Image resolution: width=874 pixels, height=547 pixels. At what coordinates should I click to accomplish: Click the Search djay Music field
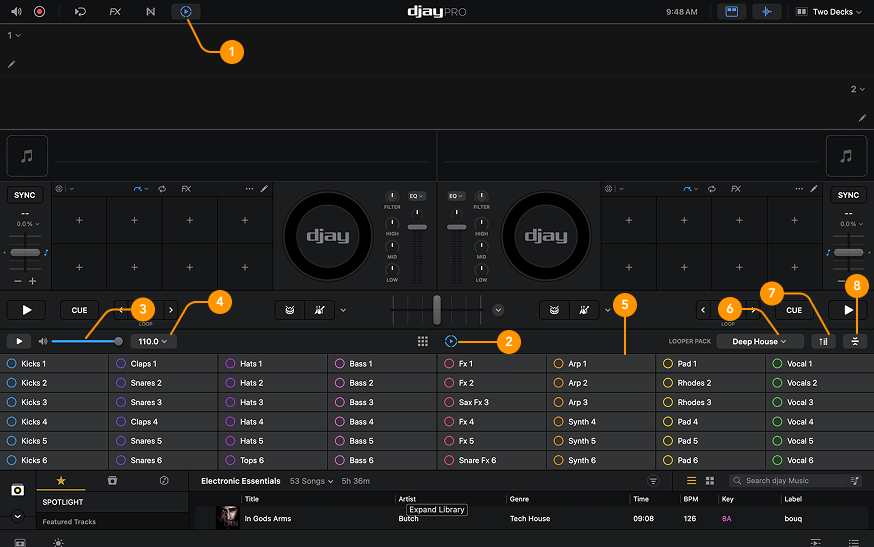[787, 481]
